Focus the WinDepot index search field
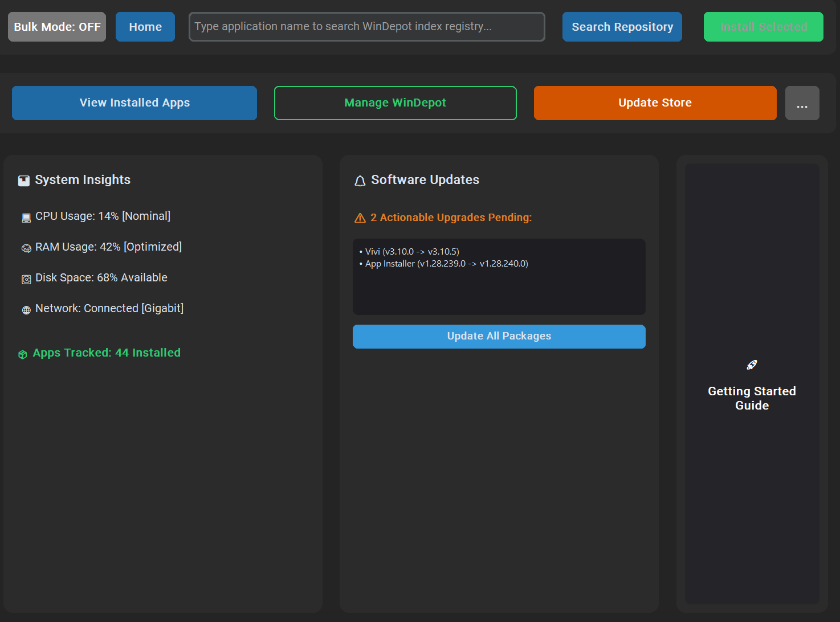This screenshot has height=622, width=840. tap(367, 27)
